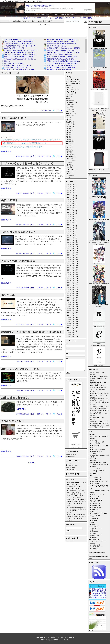
Task: Click Twitter icon in 2009.05.31 post footer
Action: (x=54, y=324)
